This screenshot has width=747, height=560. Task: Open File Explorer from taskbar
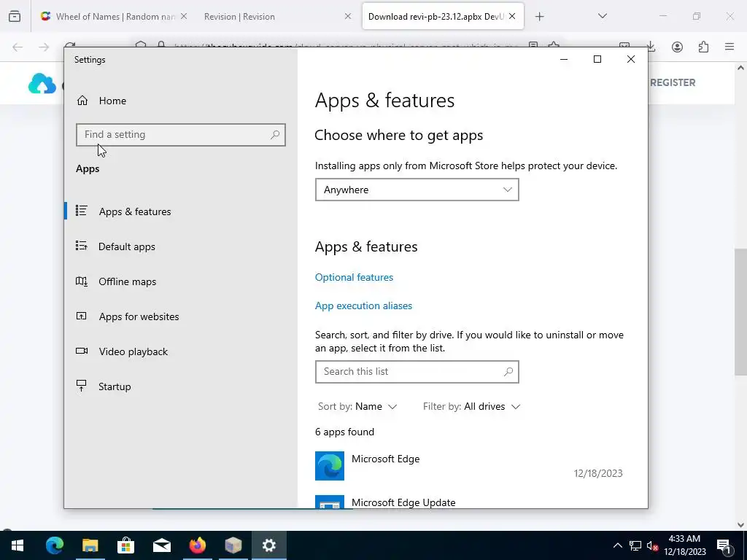90,545
